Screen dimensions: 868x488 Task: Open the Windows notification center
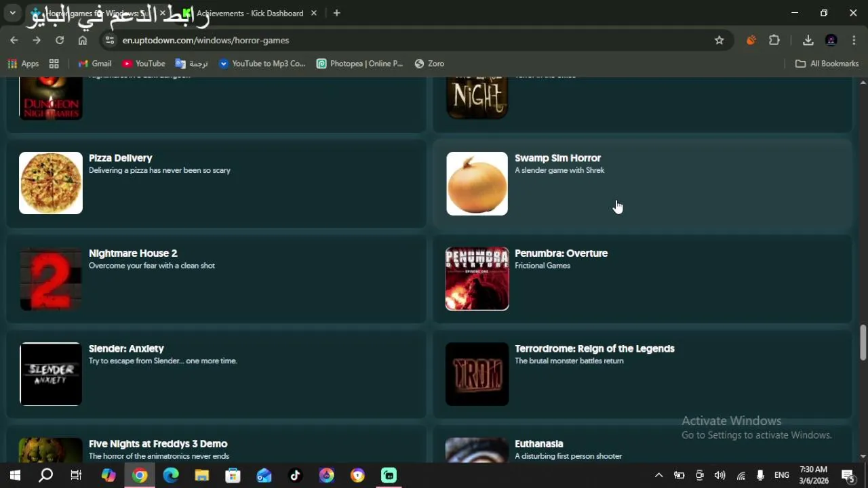pyautogui.click(x=848, y=475)
